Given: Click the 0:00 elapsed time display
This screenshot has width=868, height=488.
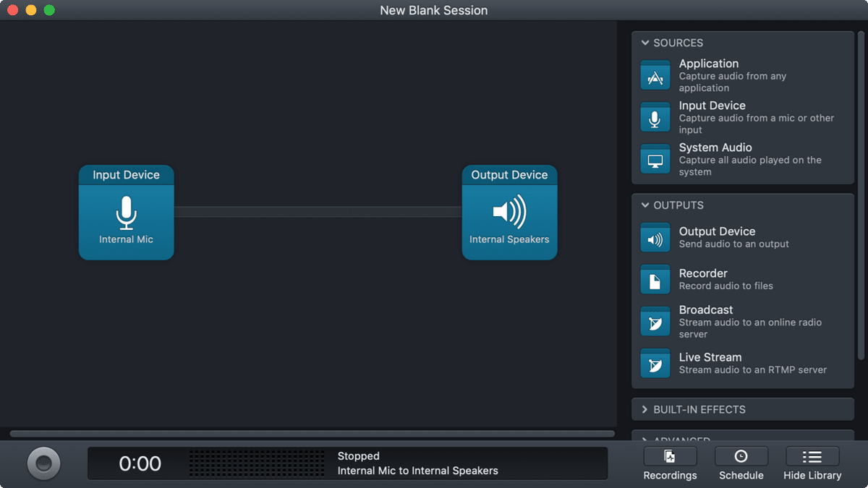Looking at the screenshot, I should (x=140, y=463).
